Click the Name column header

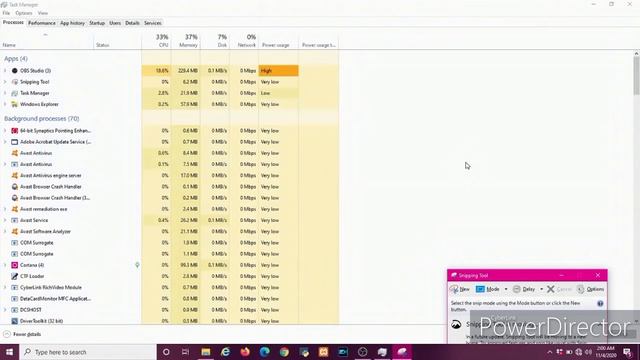pyautogui.click(x=47, y=40)
